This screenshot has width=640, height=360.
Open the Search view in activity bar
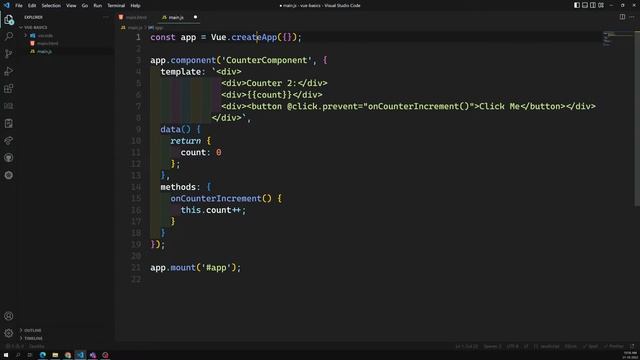(9, 37)
